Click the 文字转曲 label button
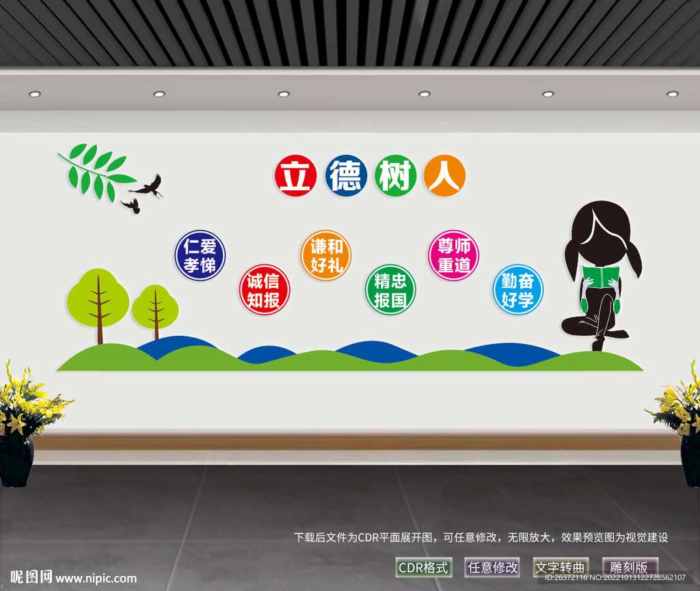 [x=561, y=568]
